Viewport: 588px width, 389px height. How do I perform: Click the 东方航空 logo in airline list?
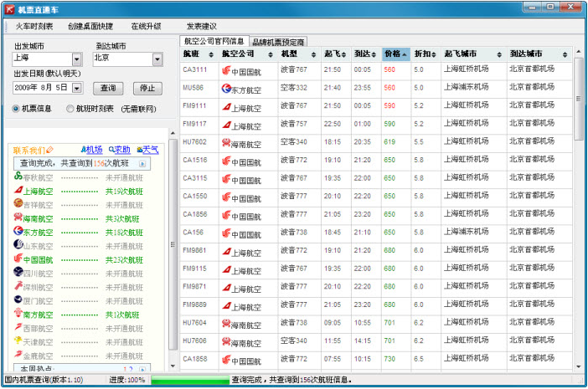click(18, 232)
